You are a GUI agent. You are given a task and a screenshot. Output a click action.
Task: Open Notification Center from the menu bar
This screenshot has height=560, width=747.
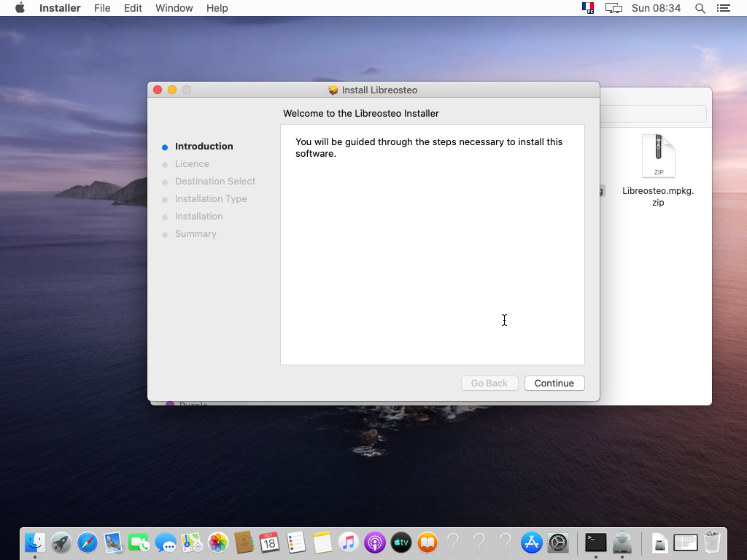point(723,8)
